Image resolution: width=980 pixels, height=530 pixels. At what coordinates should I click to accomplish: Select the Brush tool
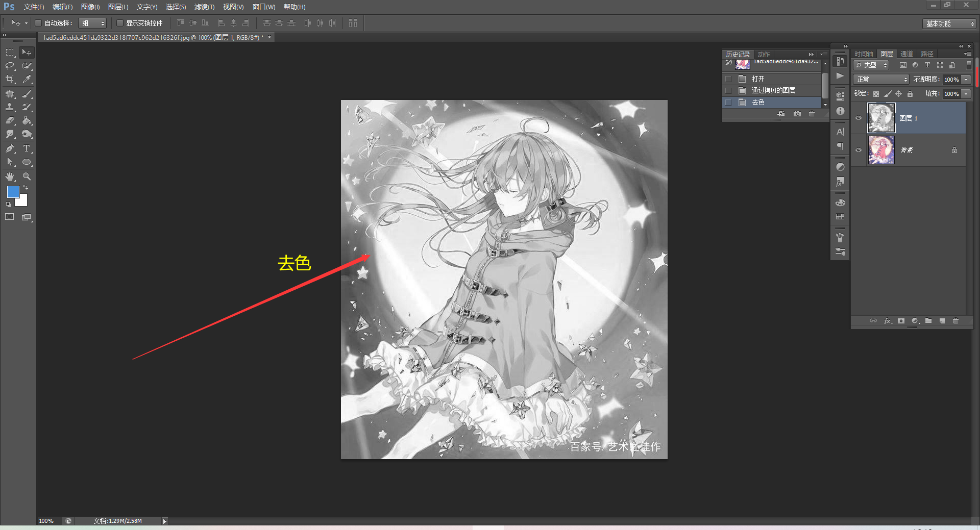coord(27,94)
